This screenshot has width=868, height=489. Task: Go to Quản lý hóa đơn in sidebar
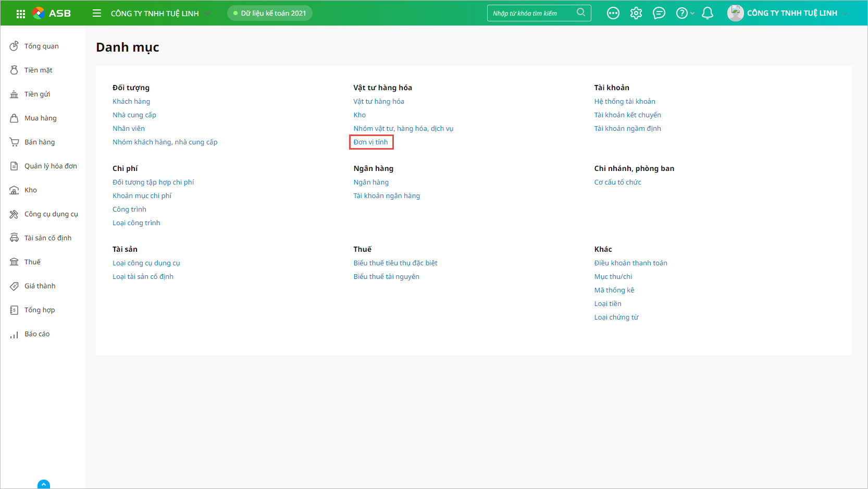51,166
